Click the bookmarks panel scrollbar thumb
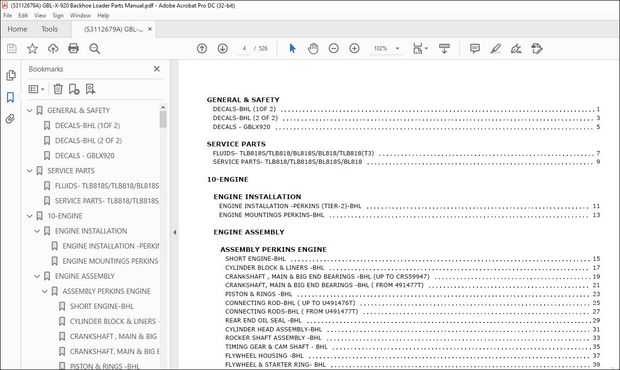This screenshot has width=620, height=370. (163, 119)
